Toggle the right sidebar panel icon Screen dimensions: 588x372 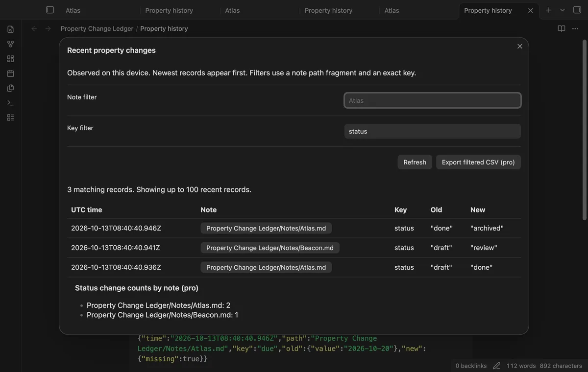click(x=577, y=10)
